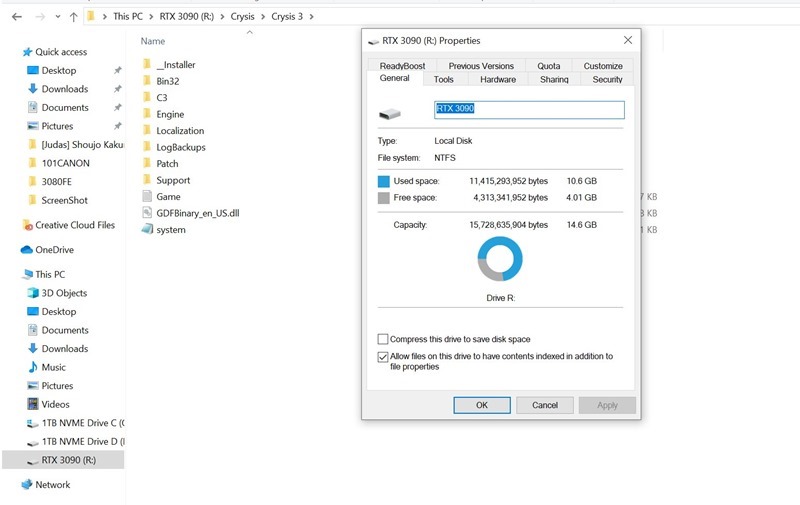Click the forward arrow in Explorer
Screen dimensions: 800x505
pos(40,17)
